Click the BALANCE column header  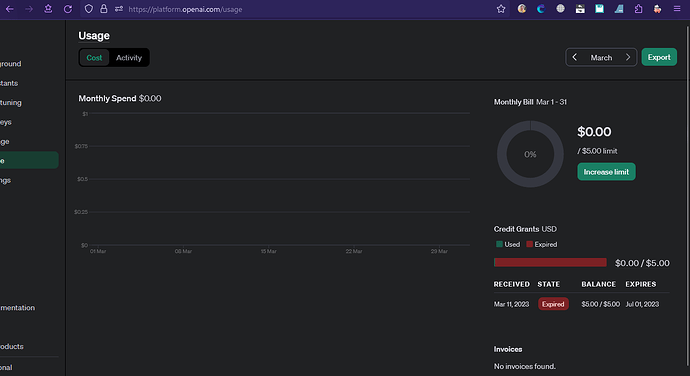[x=598, y=284]
